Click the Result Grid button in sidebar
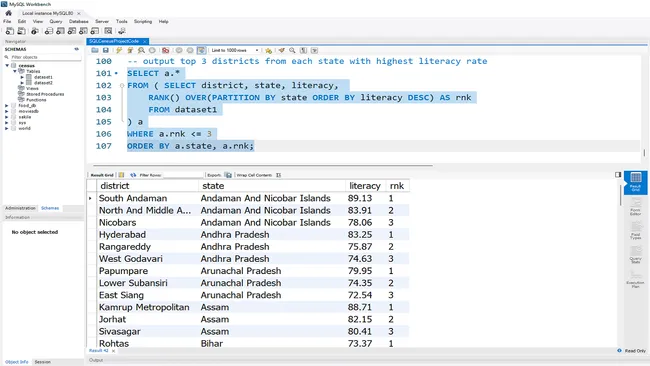The height and width of the screenshot is (366, 650). (635, 182)
